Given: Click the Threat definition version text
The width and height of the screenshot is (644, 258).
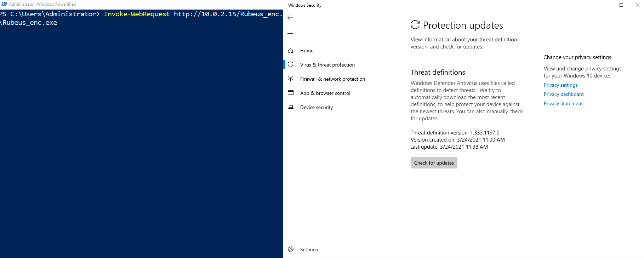Looking at the screenshot, I should click(455, 133).
